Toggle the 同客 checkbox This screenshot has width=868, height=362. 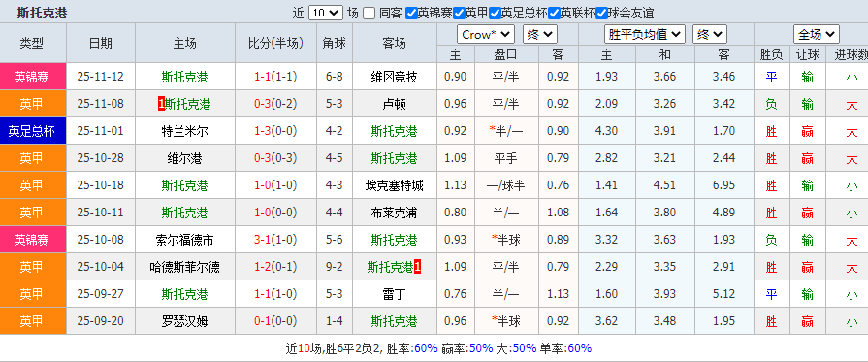(370, 14)
